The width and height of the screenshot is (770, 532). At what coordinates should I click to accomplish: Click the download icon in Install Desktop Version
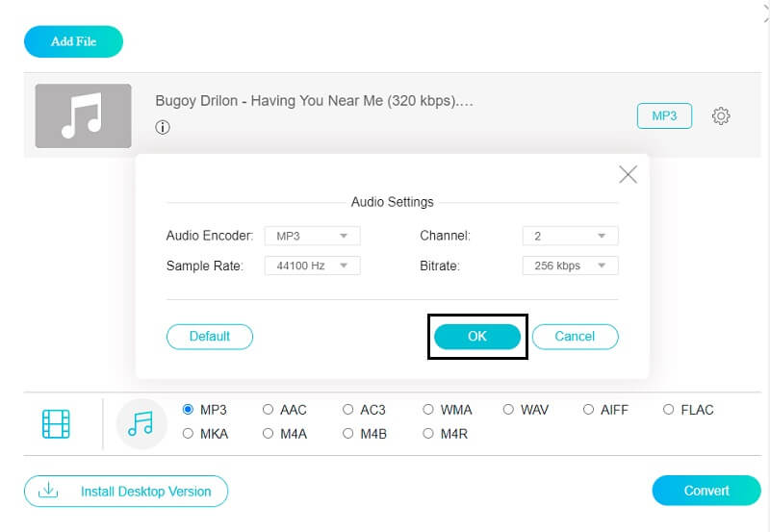[x=48, y=491]
